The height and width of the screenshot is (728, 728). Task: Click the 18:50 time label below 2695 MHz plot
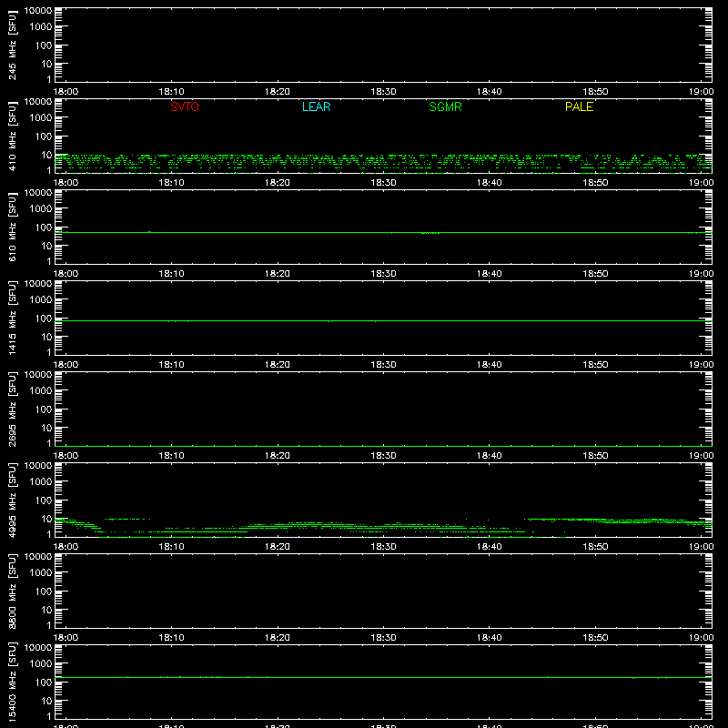[x=595, y=456]
